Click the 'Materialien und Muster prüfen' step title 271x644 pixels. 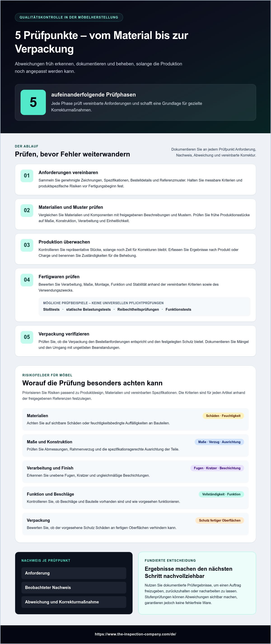71,207
